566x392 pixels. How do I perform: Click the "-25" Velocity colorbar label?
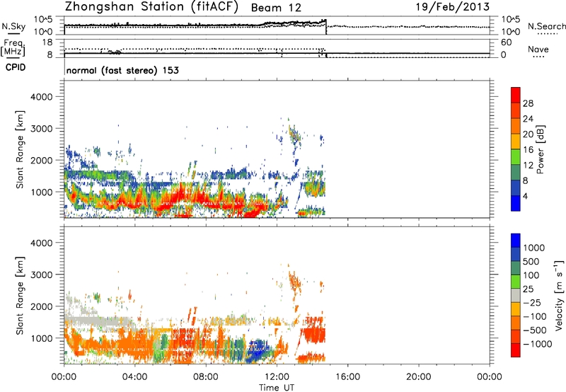(x=531, y=302)
